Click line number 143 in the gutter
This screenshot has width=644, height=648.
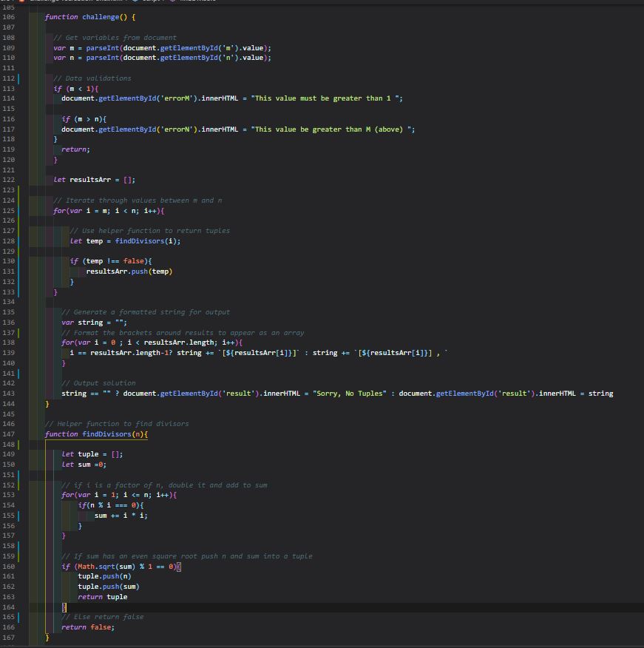coord(8,394)
